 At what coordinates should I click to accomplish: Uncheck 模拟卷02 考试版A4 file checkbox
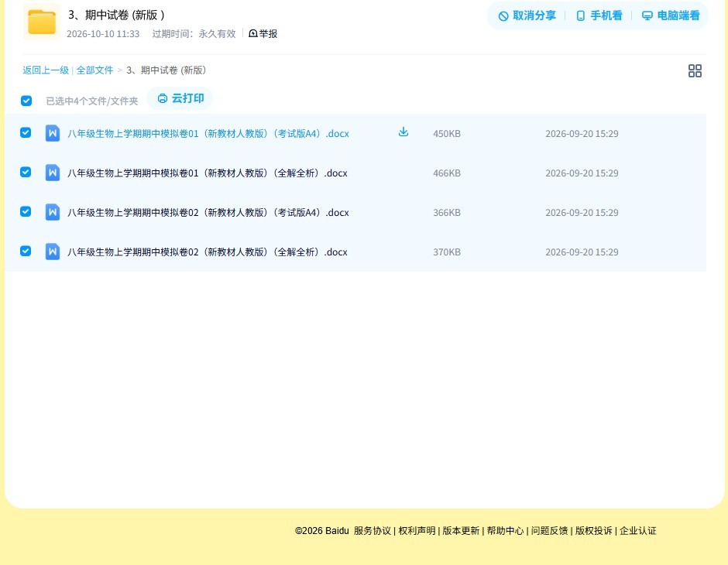coord(26,211)
